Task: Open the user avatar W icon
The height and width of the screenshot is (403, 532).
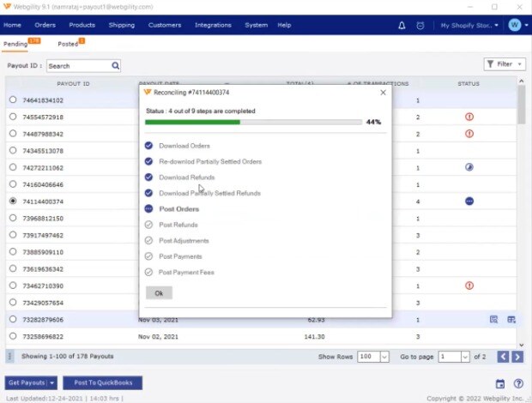Action: click(514, 25)
